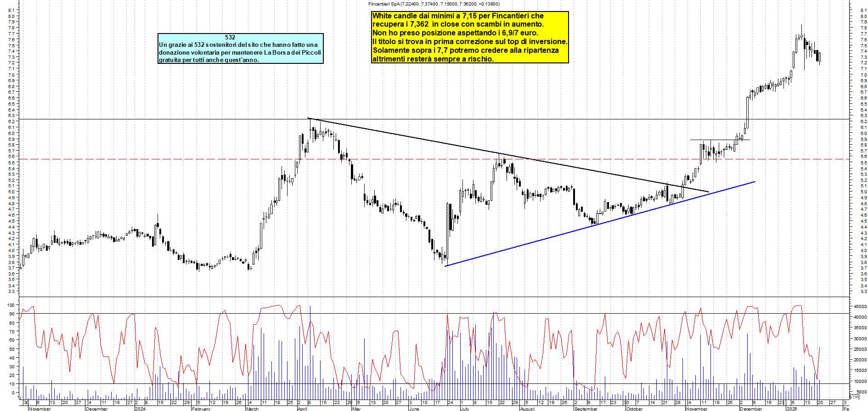Click the '8.1' price label on left axis

[12, 10]
